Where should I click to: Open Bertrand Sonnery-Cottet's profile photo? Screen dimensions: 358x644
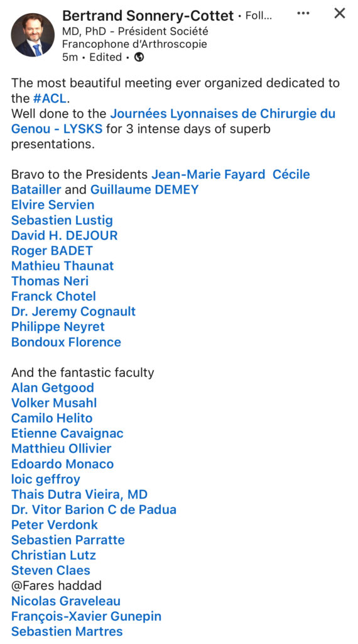[x=33, y=35]
